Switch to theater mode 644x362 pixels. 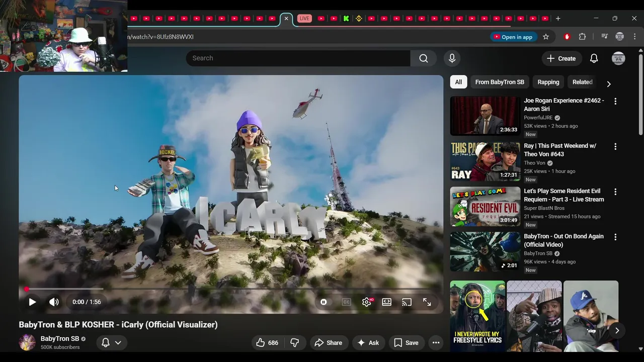click(386, 302)
